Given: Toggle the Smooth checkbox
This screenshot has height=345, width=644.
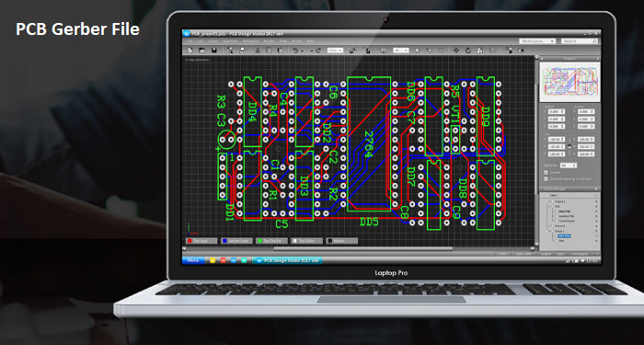Looking at the screenshot, I should (546, 173).
